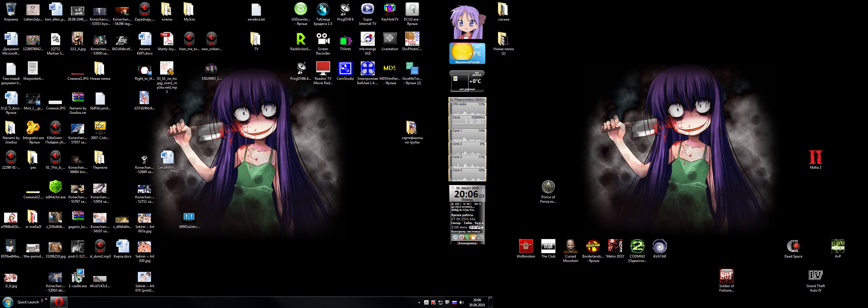Click the Opera taskbar button

click(x=59, y=302)
